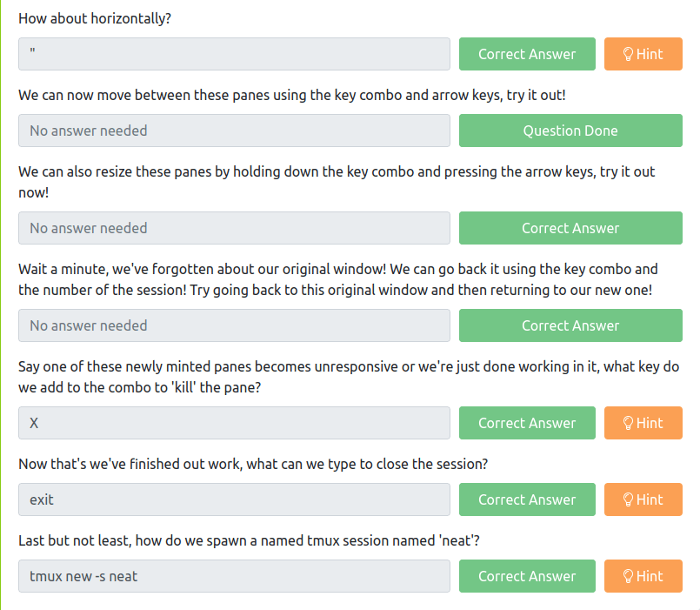Click the No answer needed field under original window question
The image size is (700, 610).
click(x=234, y=325)
